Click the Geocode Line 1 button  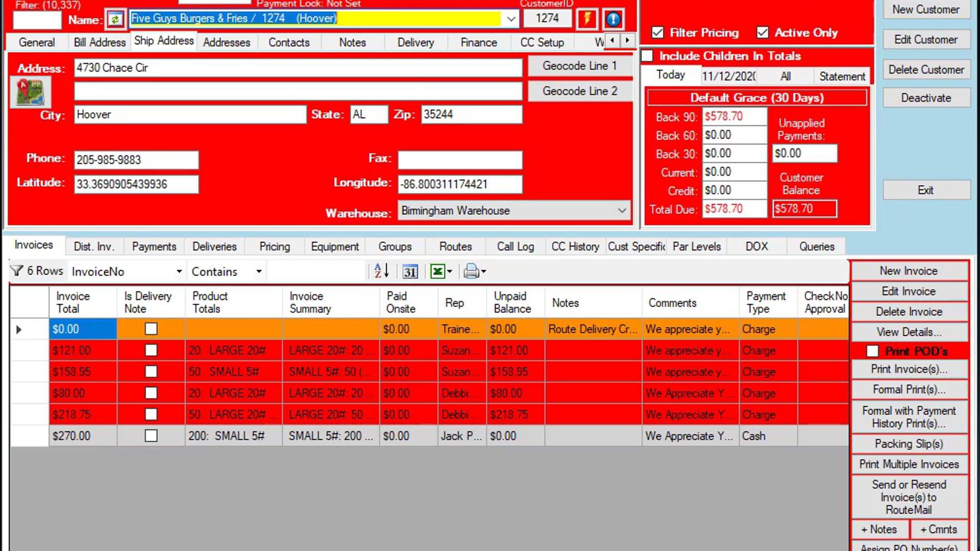[580, 66]
